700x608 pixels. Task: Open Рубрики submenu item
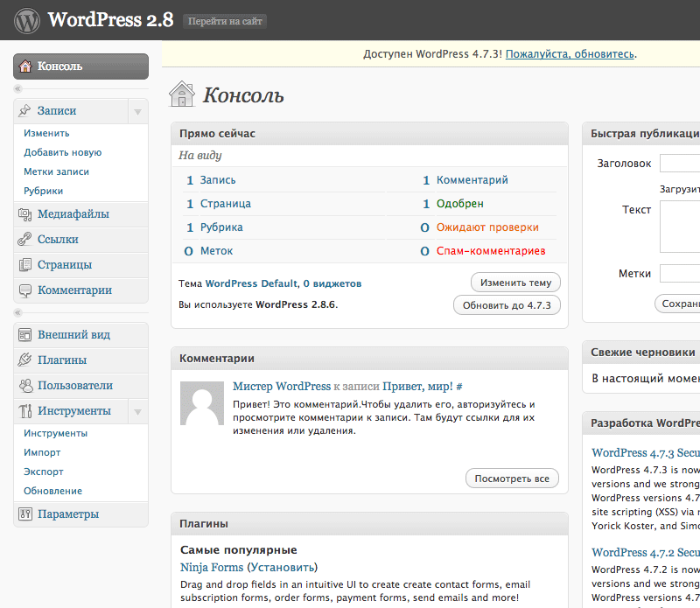pos(43,191)
